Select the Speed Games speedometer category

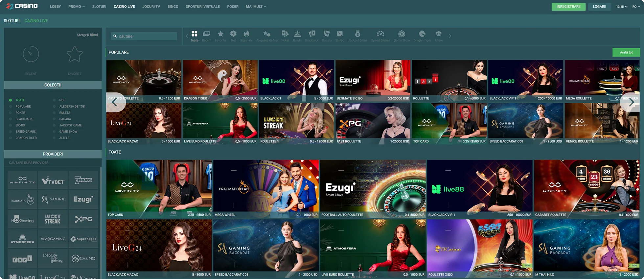(x=380, y=36)
